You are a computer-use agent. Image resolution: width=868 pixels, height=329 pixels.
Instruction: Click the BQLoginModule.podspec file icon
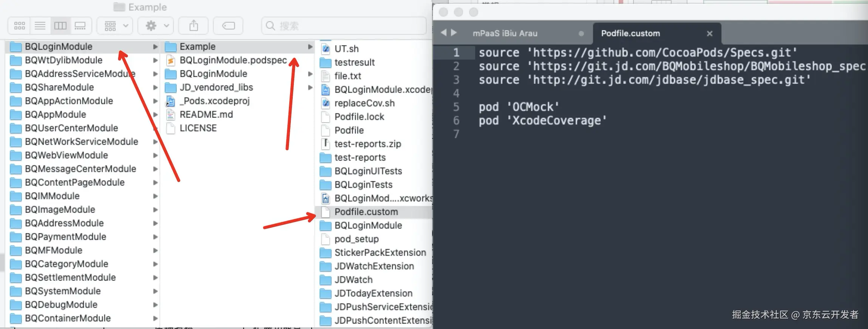[171, 60]
